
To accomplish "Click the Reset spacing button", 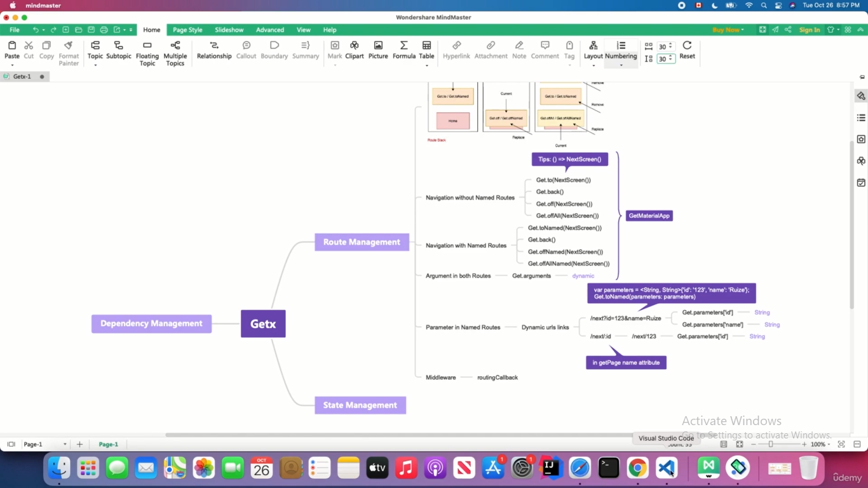I will [687, 50].
